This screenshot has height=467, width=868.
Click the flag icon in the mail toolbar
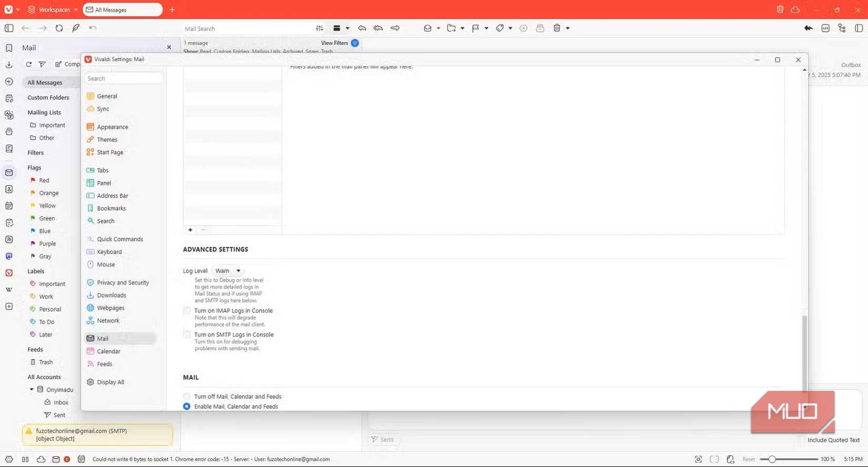point(476,28)
